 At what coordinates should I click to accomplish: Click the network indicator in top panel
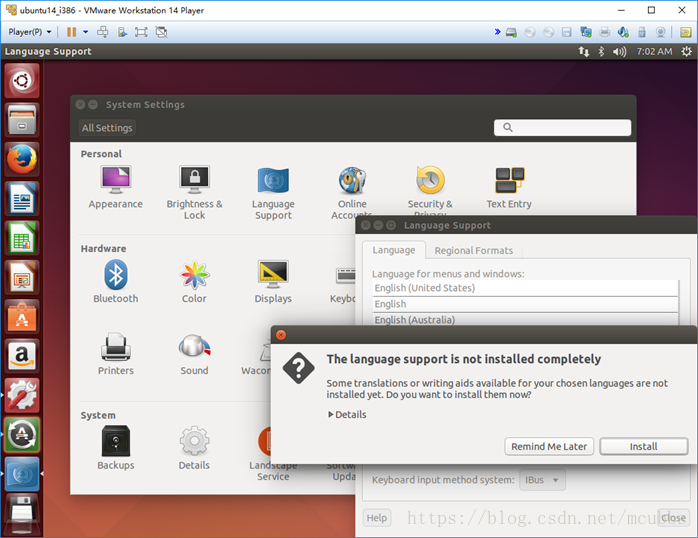click(x=584, y=52)
